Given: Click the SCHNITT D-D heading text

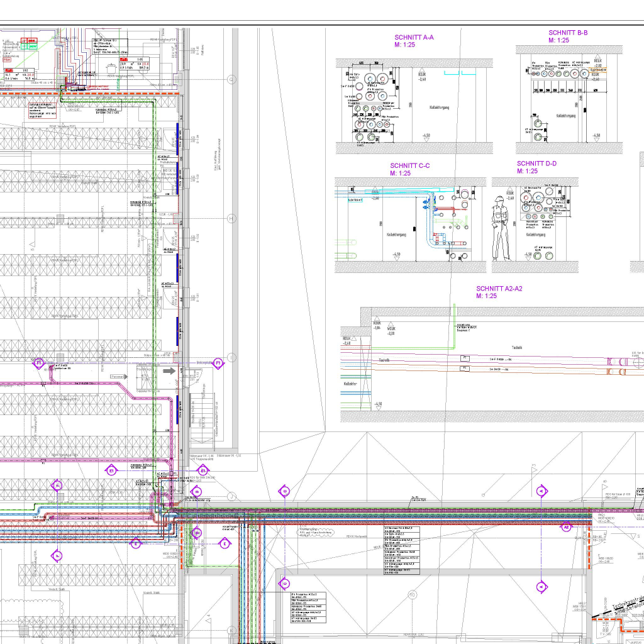Looking at the screenshot, I should coord(536,164).
